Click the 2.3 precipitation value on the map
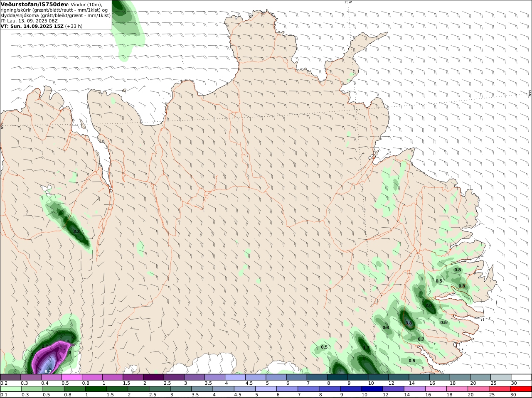 click(76, 231)
